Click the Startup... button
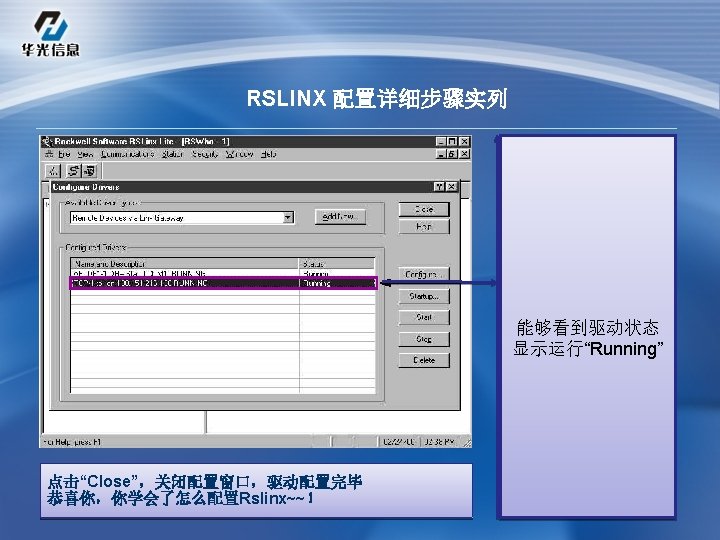This screenshot has width=720, height=540. point(424,296)
